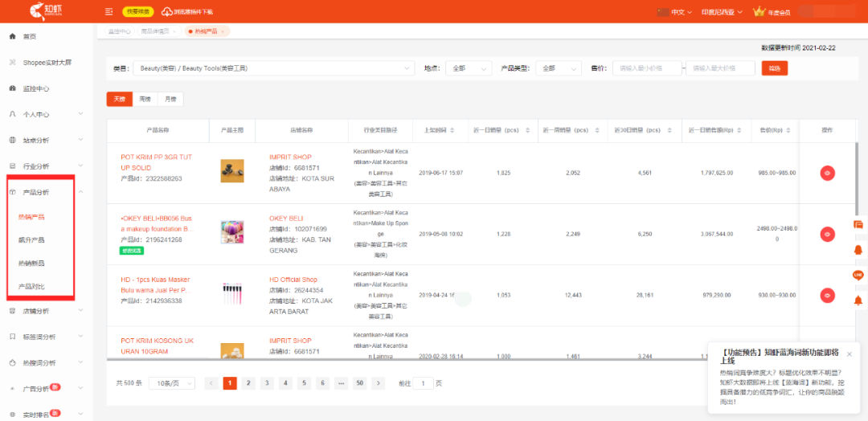Expand the 站点分析 sidebar menu

[81, 140]
